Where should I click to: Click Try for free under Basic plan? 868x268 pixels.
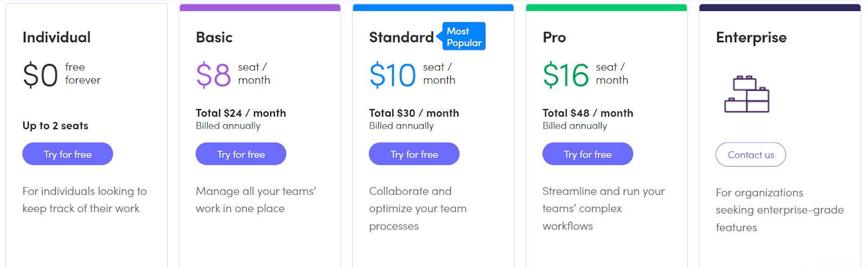pos(241,154)
